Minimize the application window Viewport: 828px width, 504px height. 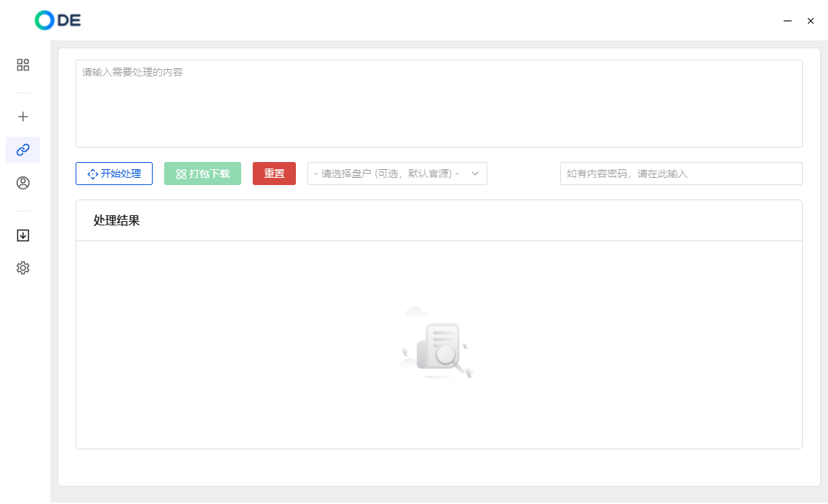[787, 21]
